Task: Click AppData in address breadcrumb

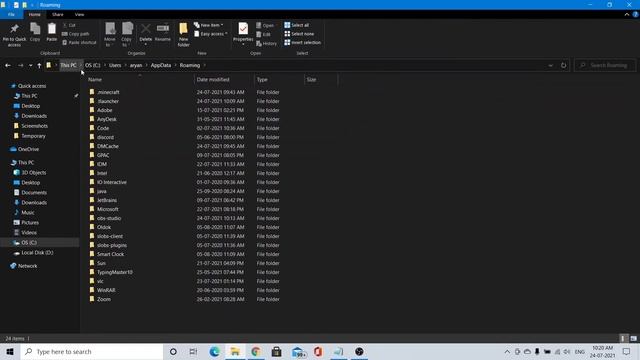Action: coord(161,65)
